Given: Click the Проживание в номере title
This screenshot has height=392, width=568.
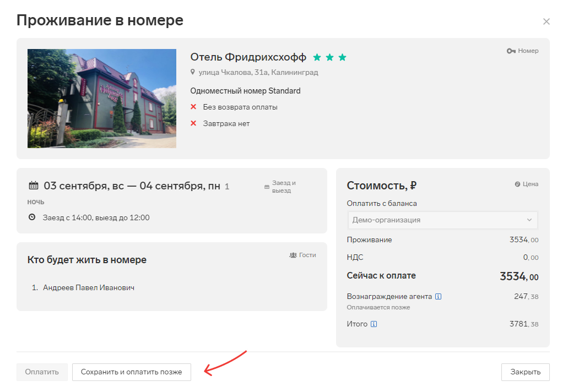Looking at the screenshot, I should click(x=100, y=20).
